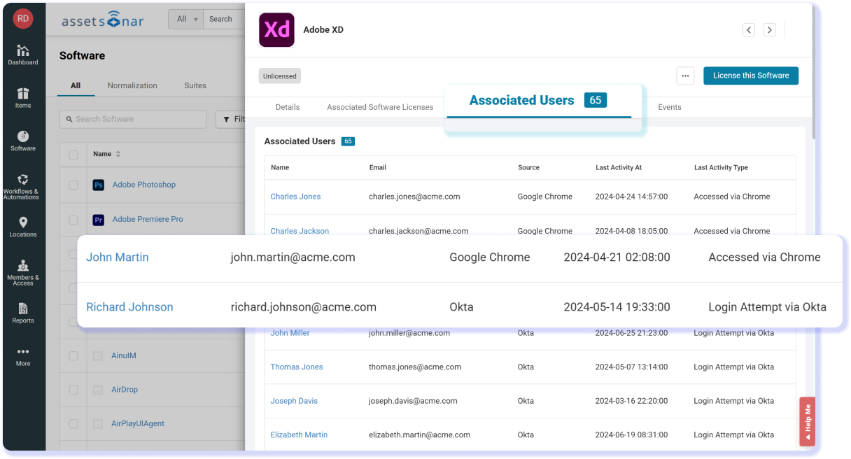Click richard.johnson@acme.com email cell
The image size is (851, 459).
[303, 307]
